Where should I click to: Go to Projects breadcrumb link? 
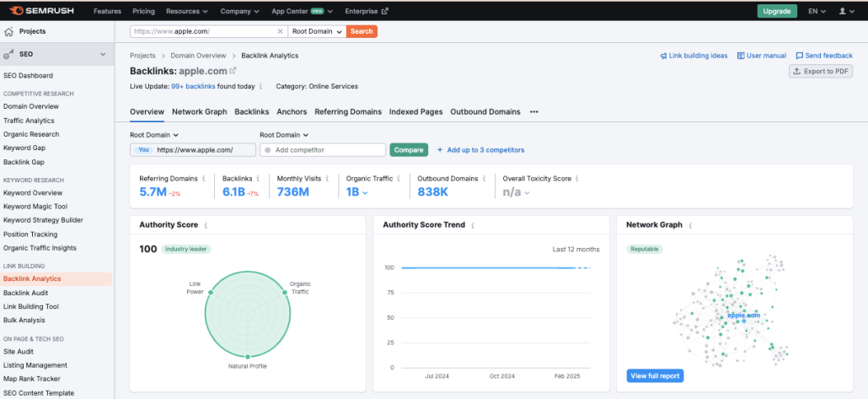(142, 56)
